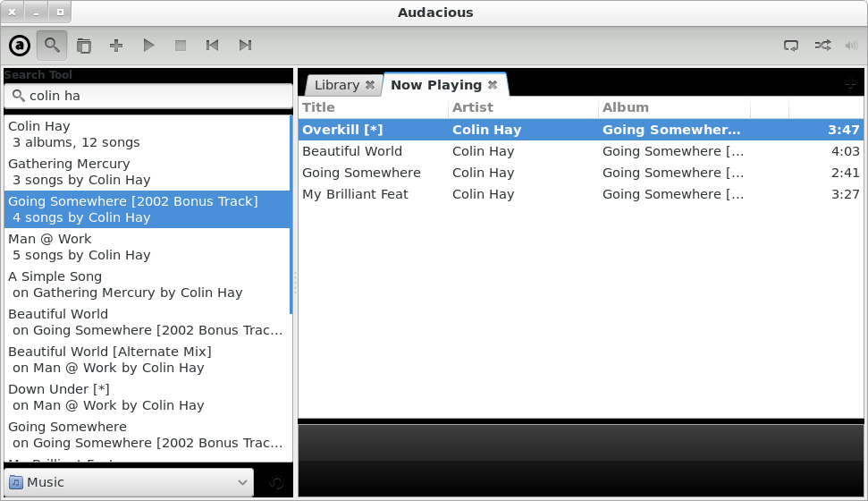Select 'Beautiful World' song in search results
This screenshot has height=501, width=868.
point(147,322)
